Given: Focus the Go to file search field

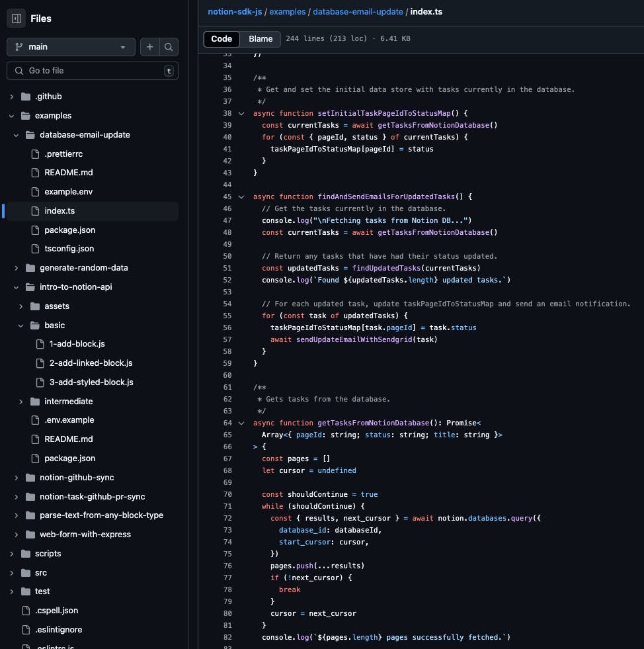Looking at the screenshot, I should coord(93,71).
